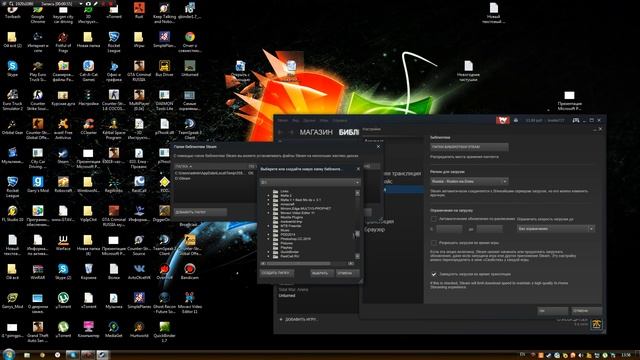Open the download region dropdown
Viewport: 640px width, 360px height.
pos(469,181)
